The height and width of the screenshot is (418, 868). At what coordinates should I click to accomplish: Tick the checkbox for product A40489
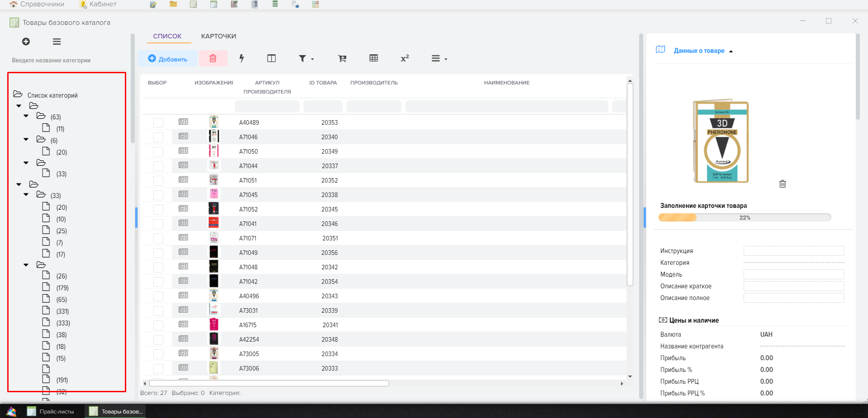pyautogui.click(x=158, y=123)
